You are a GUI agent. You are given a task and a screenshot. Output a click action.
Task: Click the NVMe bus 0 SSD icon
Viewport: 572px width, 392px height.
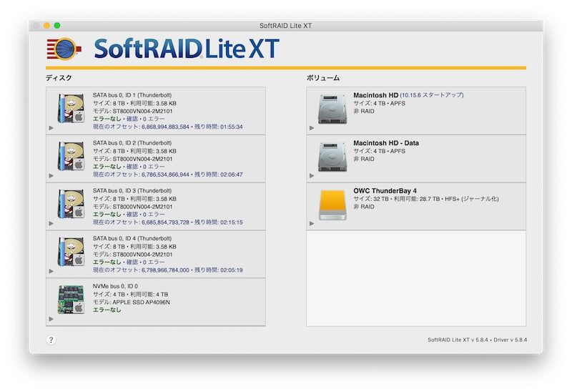coord(71,300)
